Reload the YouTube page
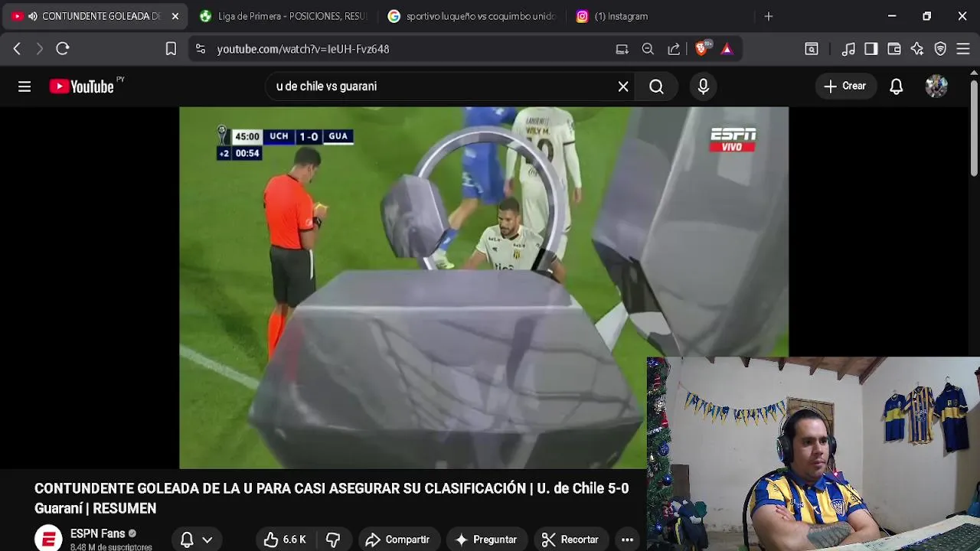This screenshot has width=980, height=551. [63, 49]
